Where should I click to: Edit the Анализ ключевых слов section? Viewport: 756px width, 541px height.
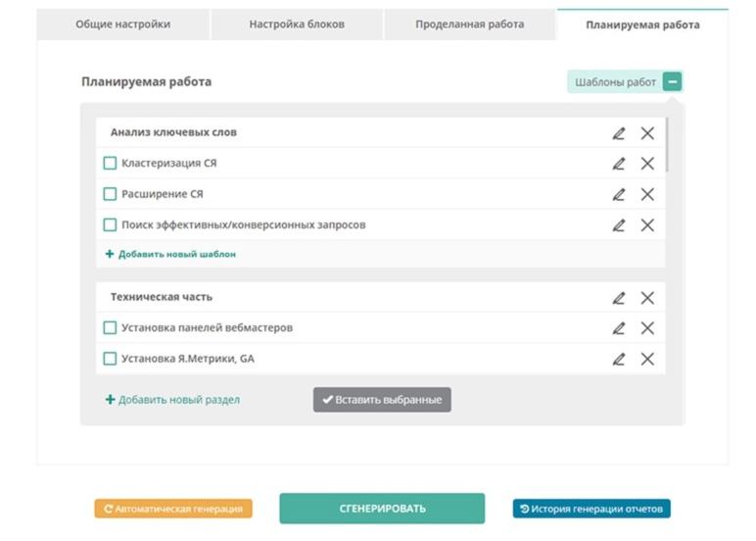click(x=619, y=133)
